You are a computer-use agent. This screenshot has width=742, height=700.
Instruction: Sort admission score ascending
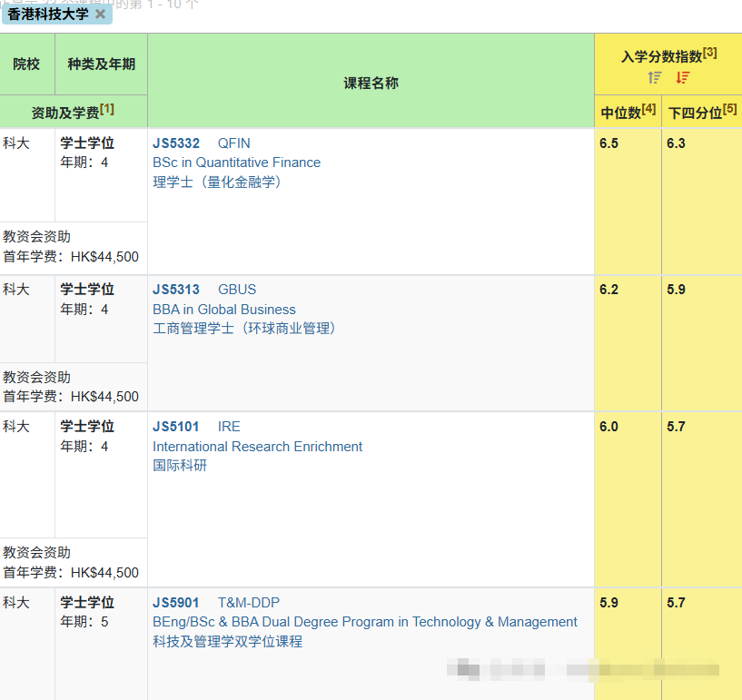click(x=655, y=77)
